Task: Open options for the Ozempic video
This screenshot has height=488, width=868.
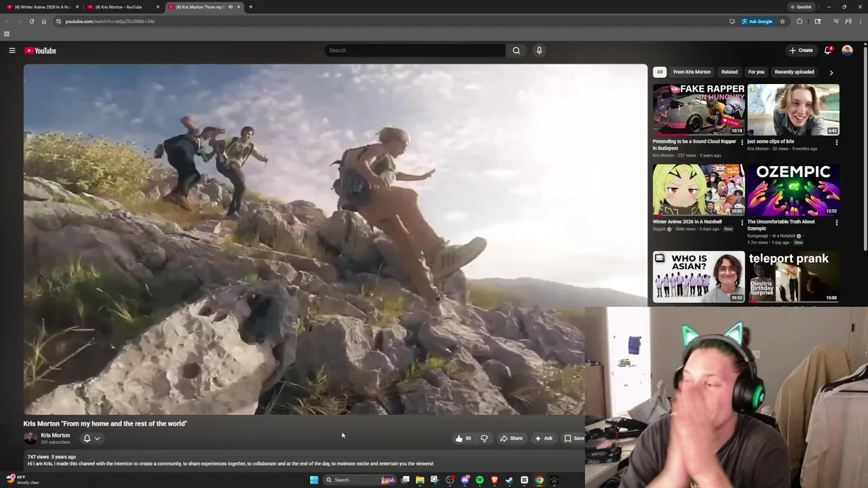Action: coord(836,222)
